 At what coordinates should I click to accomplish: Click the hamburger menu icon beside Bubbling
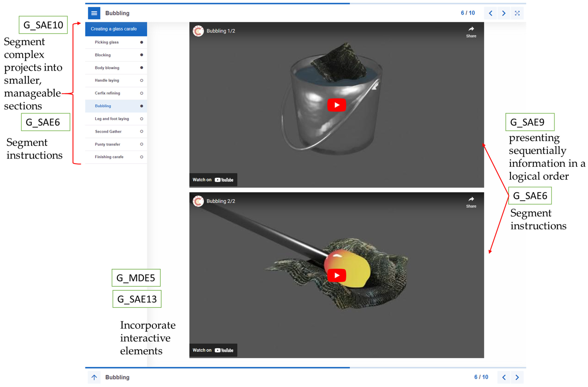[94, 13]
